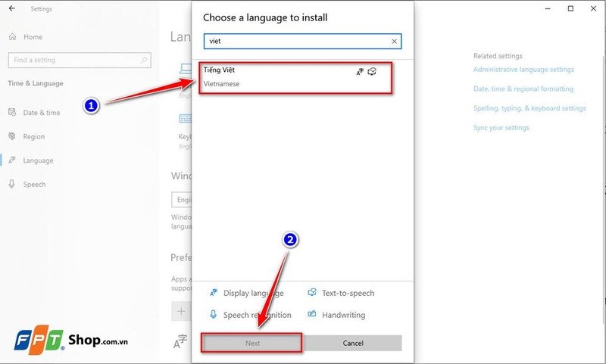Viewport: 606px width, 364px height.
Task: Click the Next button
Action: click(x=252, y=343)
